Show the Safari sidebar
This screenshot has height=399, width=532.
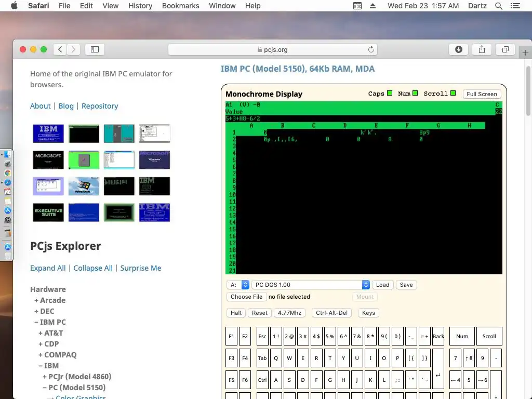tap(95, 49)
